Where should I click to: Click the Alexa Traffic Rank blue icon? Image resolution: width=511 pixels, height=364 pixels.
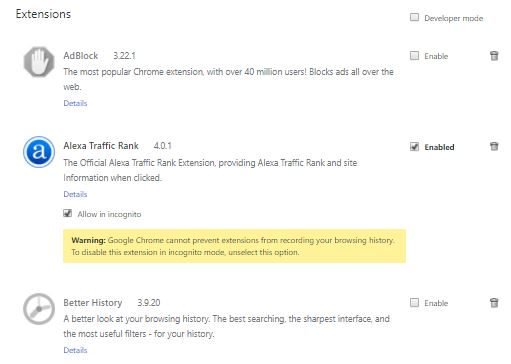(x=39, y=152)
